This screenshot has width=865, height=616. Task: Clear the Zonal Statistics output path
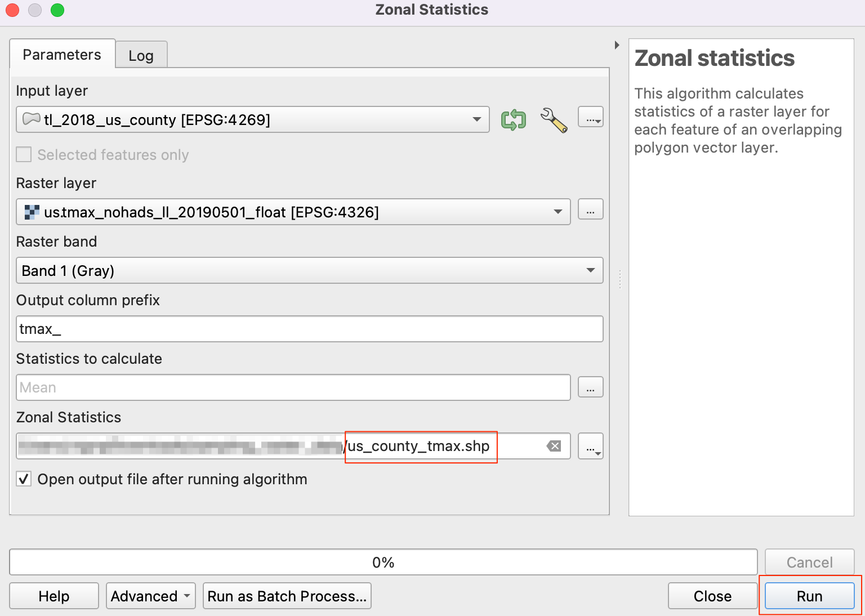click(x=554, y=446)
